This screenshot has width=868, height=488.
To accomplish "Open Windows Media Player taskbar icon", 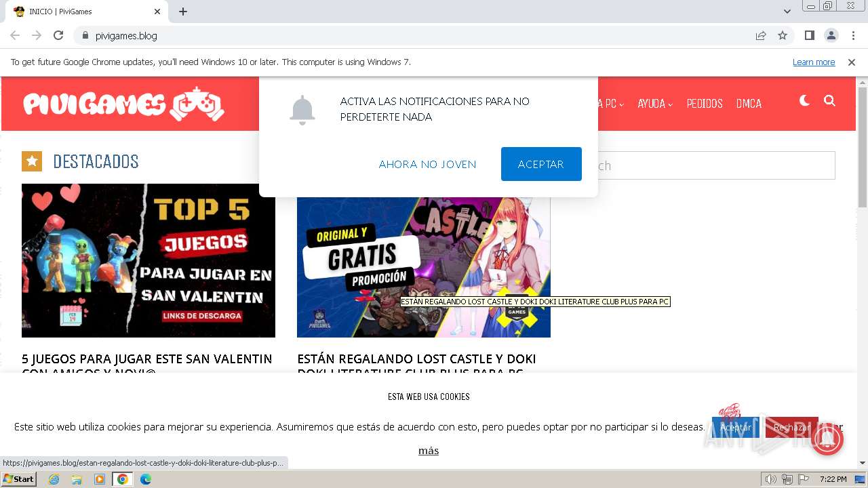I will (100, 479).
